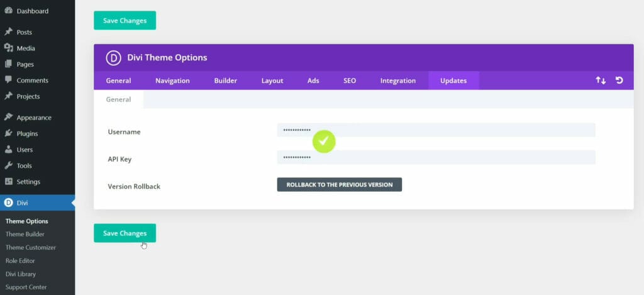Open the Posts menu label
The image size is (644, 295).
point(25,32)
